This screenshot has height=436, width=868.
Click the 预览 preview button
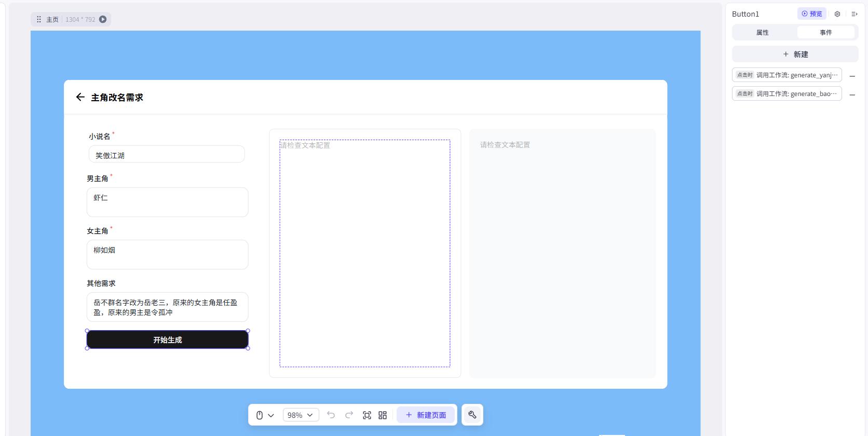point(811,14)
